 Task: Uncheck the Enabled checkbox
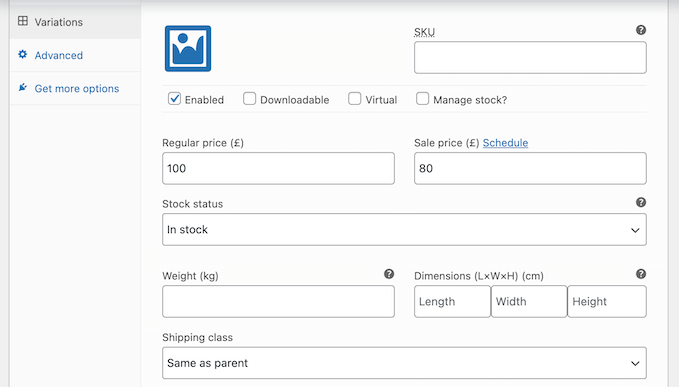coord(174,99)
